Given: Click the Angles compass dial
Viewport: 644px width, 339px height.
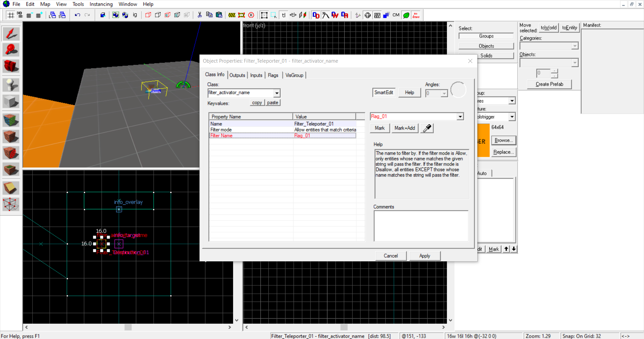Looking at the screenshot, I should pos(458,90).
